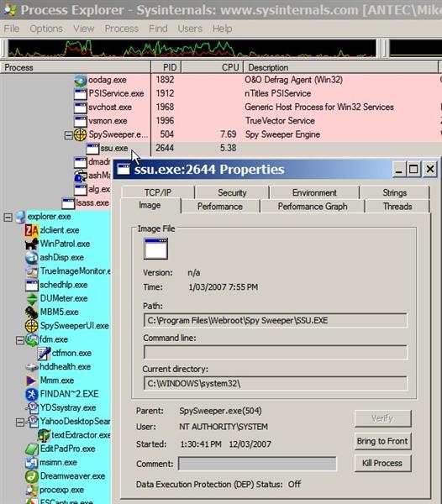
Task: Open the Process menu
Action: (122, 29)
